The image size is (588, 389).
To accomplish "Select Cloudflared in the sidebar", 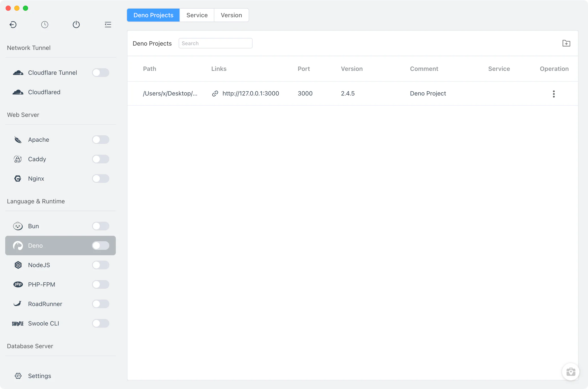I will (44, 92).
